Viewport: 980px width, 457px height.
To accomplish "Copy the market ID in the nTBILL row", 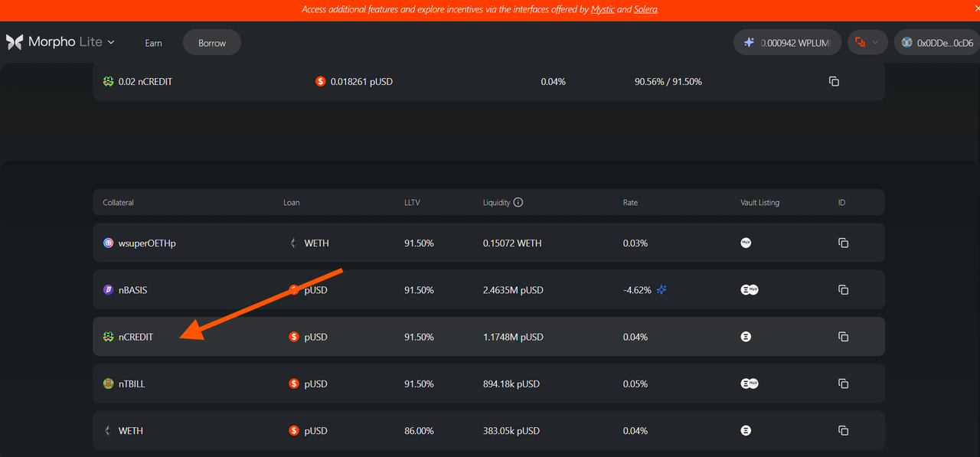I will (843, 384).
